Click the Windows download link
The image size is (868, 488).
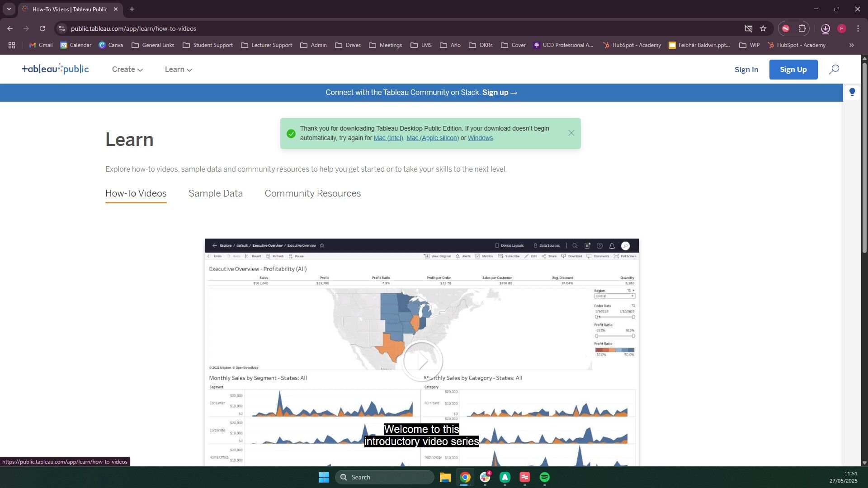click(480, 138)
